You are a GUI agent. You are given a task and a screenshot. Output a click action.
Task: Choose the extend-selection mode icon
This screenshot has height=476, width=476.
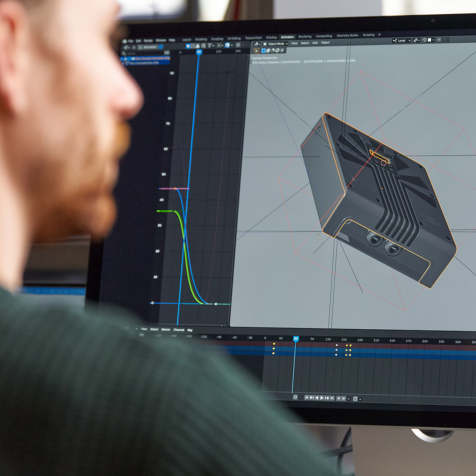pos(268,50)
